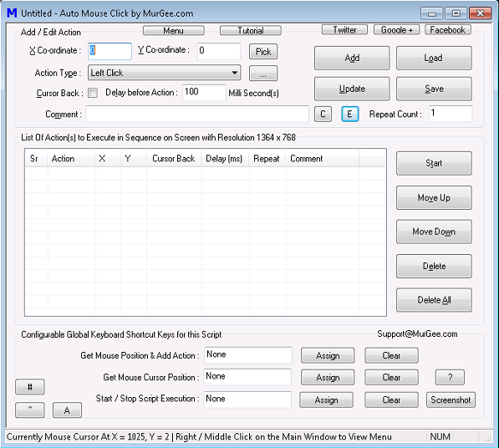Minimize the Auto Mouse Click window
Screen dimensions: 499x448
[x=432, y=13]
